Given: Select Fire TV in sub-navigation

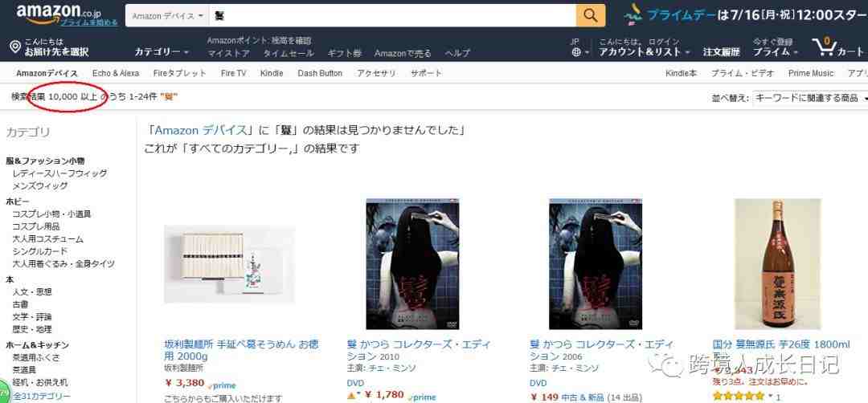Looking at the screenshot, I should click(233, 73).
